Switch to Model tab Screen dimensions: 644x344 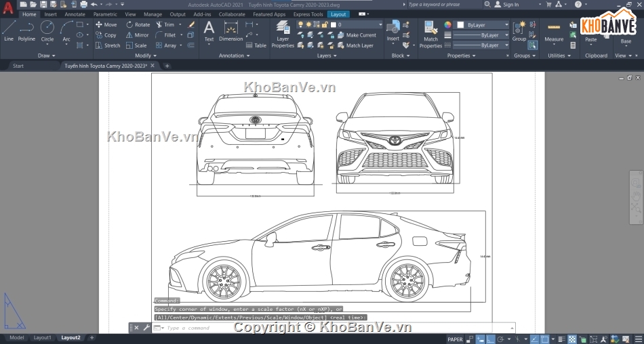(x=16, y=338)
